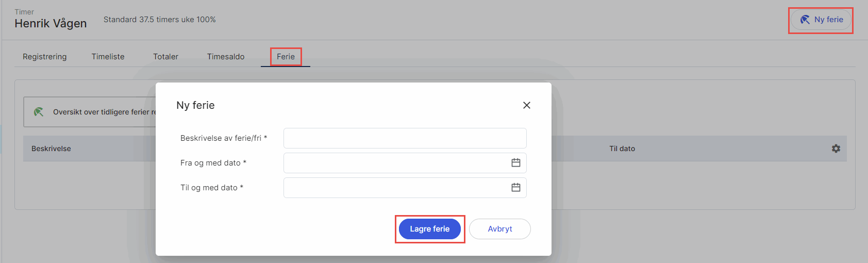Image resolution: width=868 pixels, height=263 pixels.
Task: Click the Henrik Vågen heading
Action: point(51,24)
